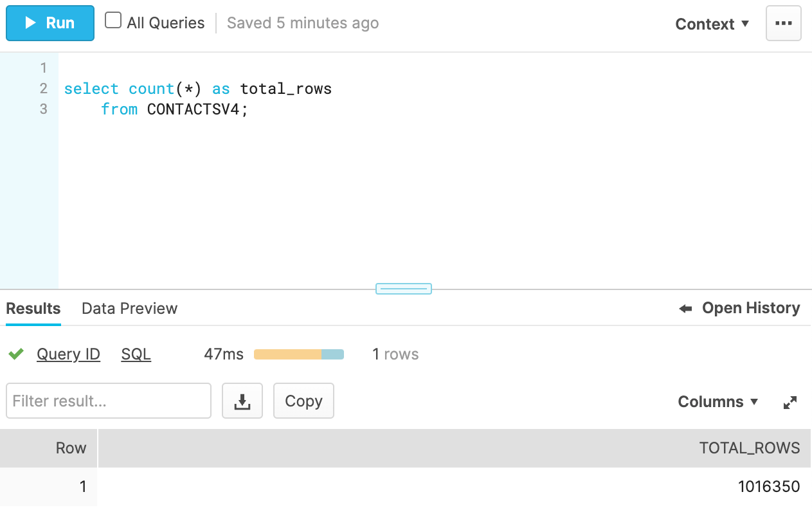Image resolution: width=812 pixels, height=519 pixels.
Task: Open the SQL link
Action: 136,354
